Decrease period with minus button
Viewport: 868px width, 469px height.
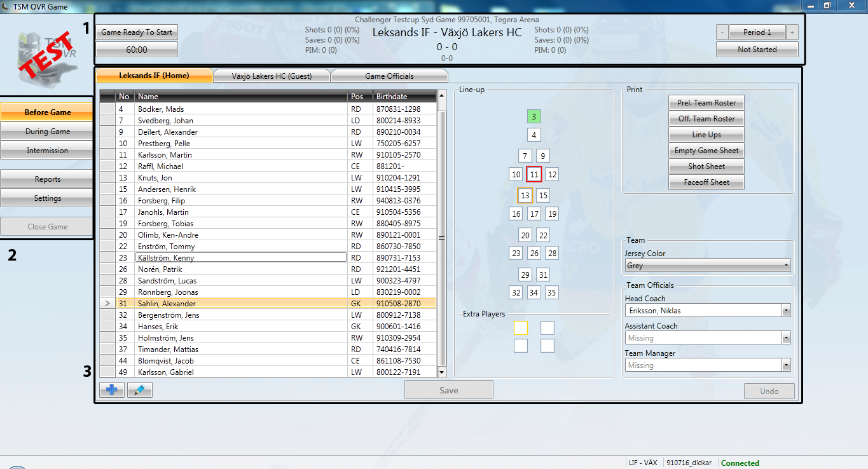722,32
